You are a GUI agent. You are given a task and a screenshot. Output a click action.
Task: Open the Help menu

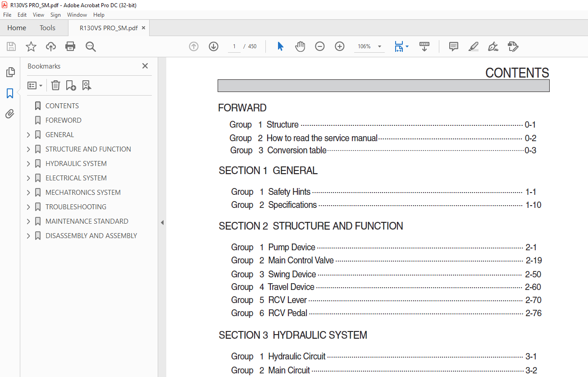99,15
